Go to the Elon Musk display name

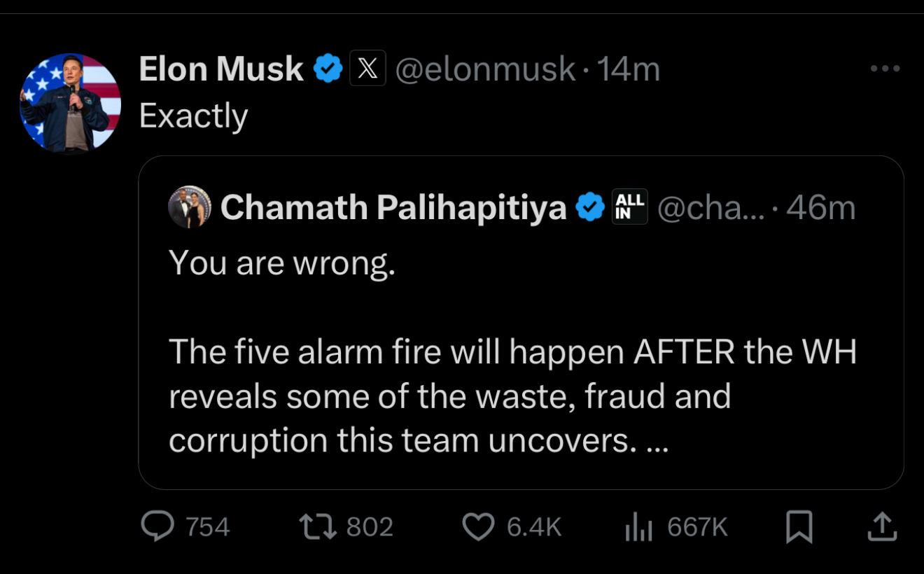(221, 69)
